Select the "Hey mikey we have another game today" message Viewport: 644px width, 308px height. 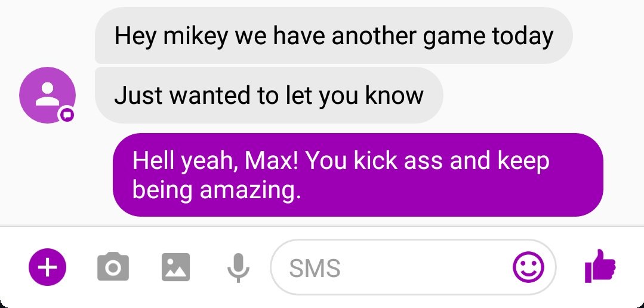[x=334, y=35]
